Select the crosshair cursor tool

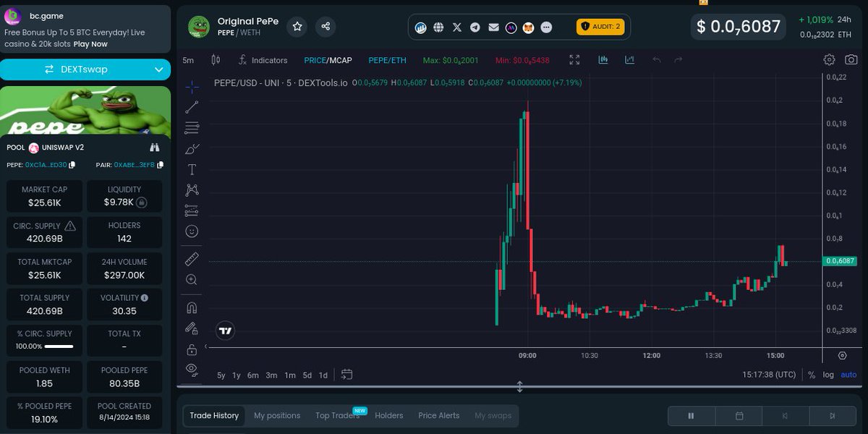(x=192, y=88)
